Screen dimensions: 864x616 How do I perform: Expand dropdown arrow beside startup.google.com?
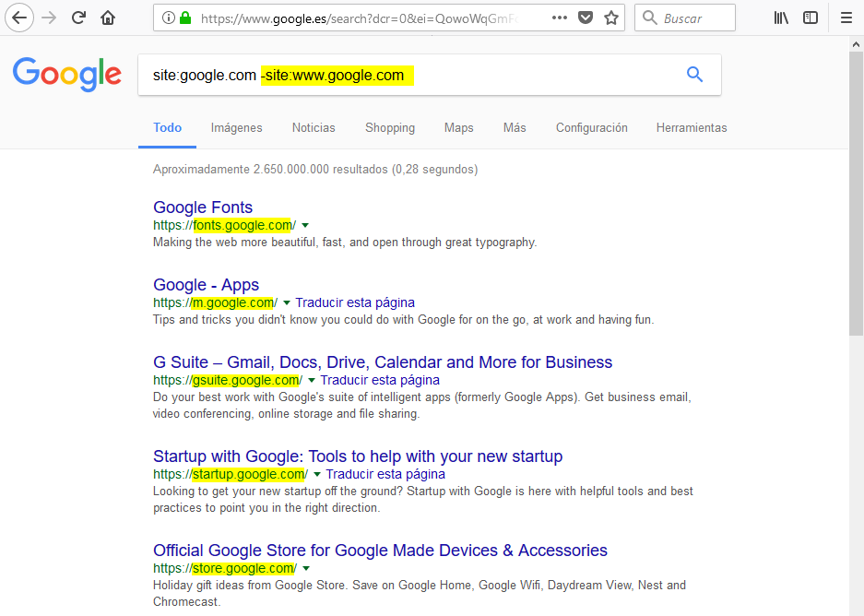coord(317,475)
